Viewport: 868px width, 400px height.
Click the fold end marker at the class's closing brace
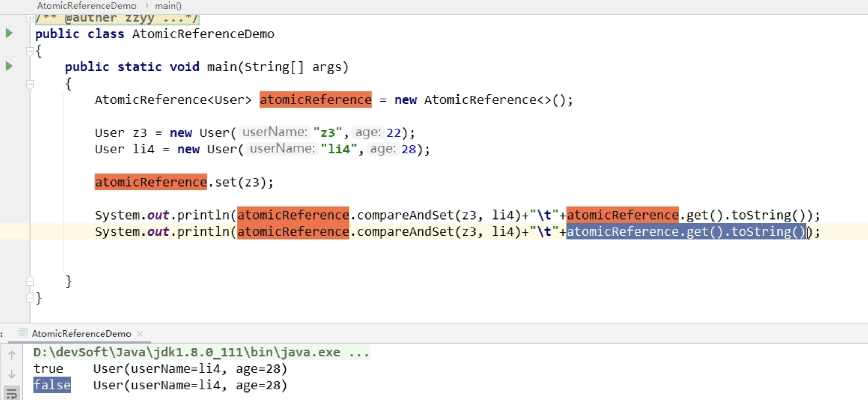pyautogui.click(x=30, y=298)
